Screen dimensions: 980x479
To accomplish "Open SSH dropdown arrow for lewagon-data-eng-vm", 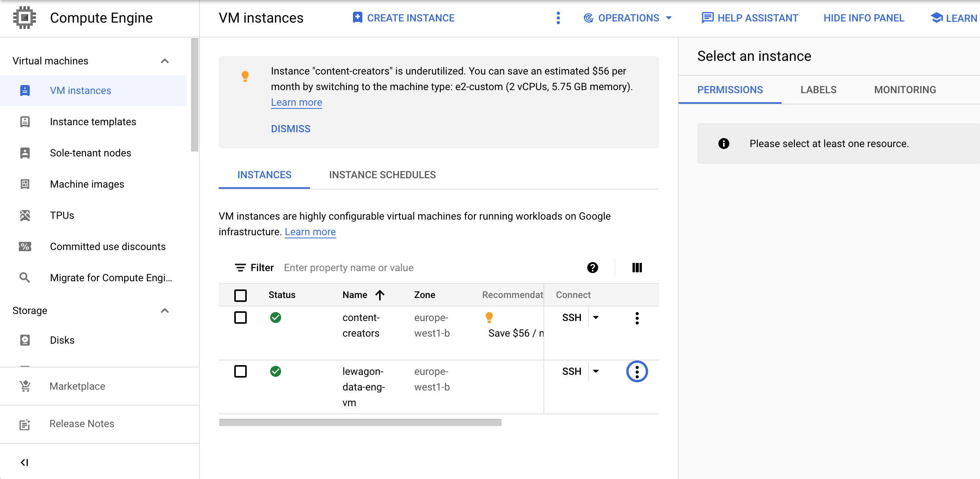I will pos(596,371).
